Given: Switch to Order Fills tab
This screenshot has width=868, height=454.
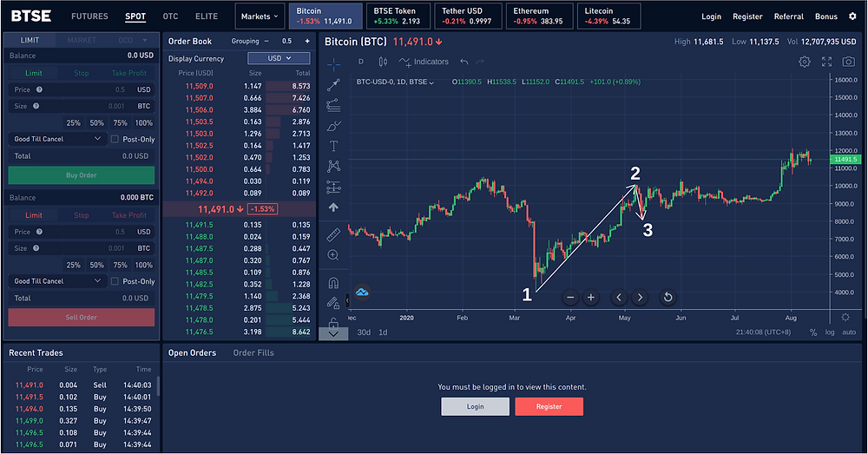Looking at the screenshot, I should click(253, 352).
